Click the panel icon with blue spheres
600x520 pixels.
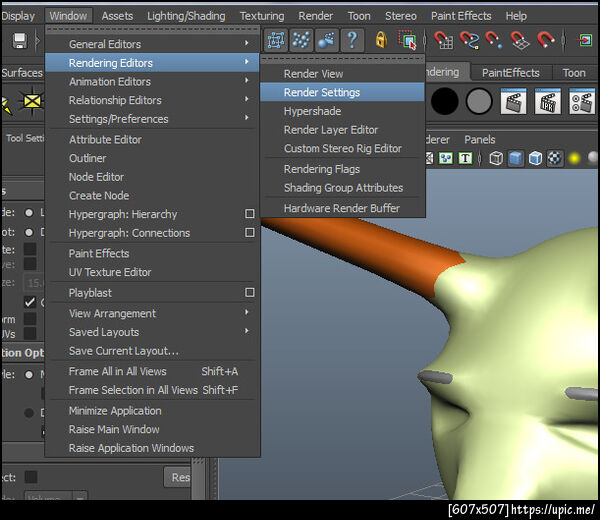pos(446,158)
